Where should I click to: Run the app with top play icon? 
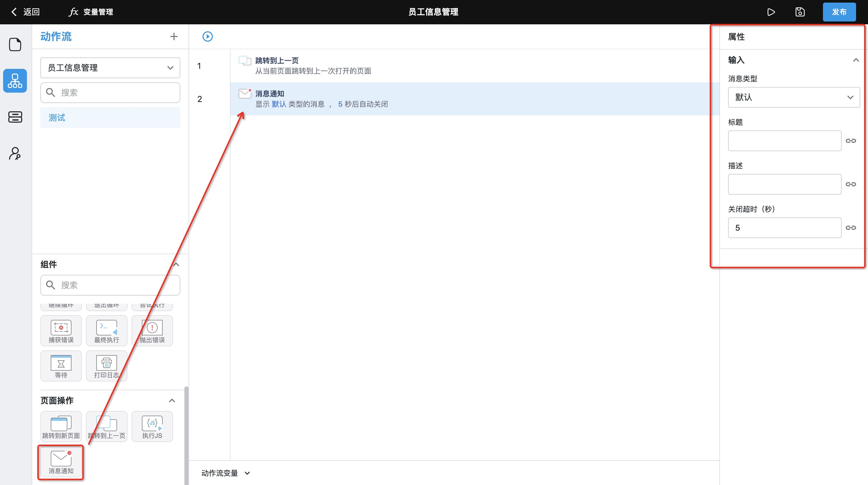pyautogui.click(x=771, y=12)
